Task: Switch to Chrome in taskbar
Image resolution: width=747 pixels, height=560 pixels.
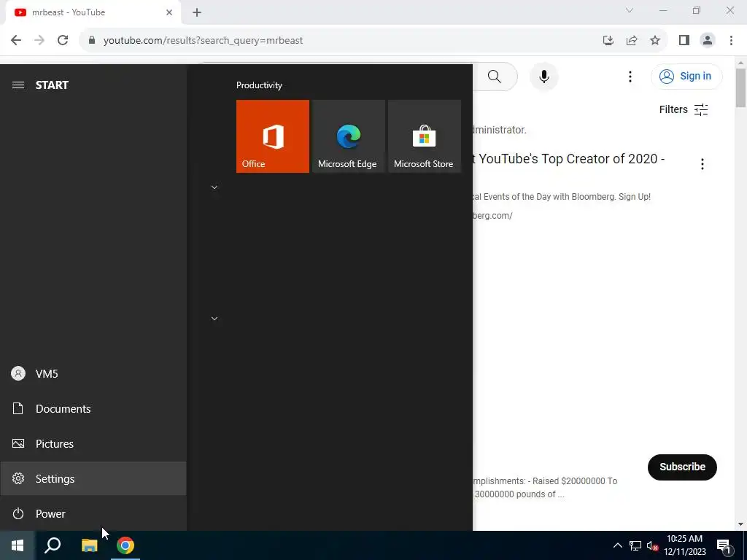Action: tap(125, 545)
